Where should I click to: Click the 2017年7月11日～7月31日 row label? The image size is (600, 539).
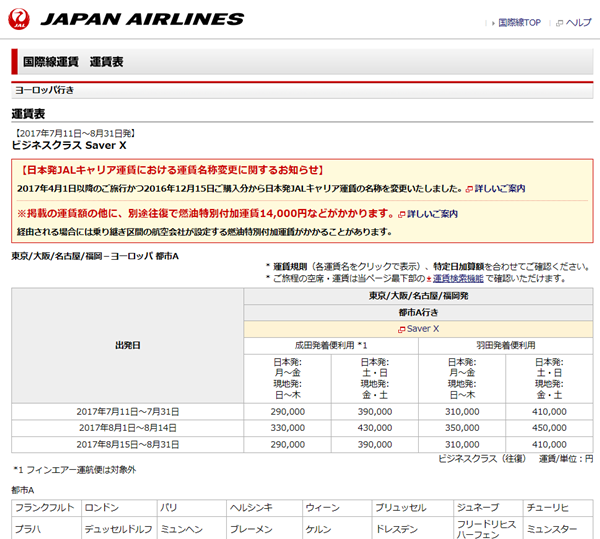(x=127, y=412)
